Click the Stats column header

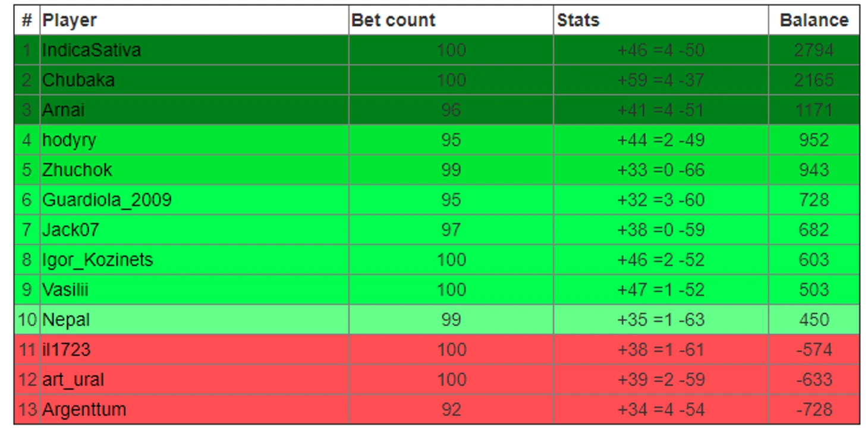point(578,20)
